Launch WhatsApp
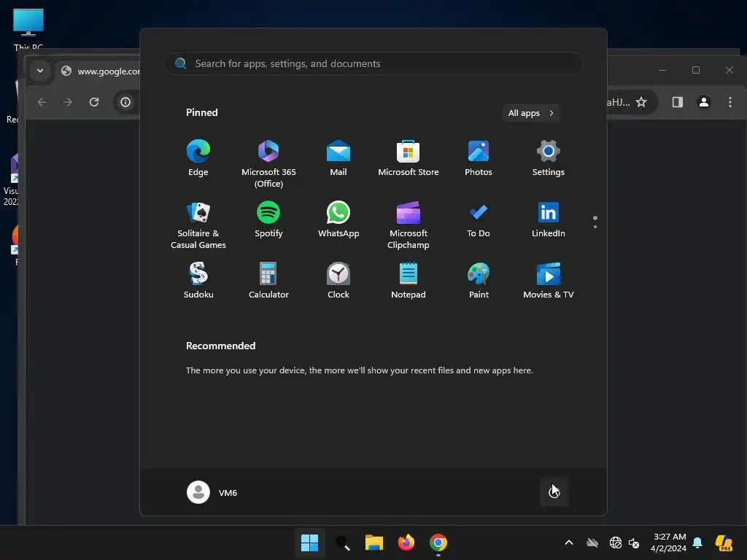Screen dimensions: 747x560 click(338, 219)
